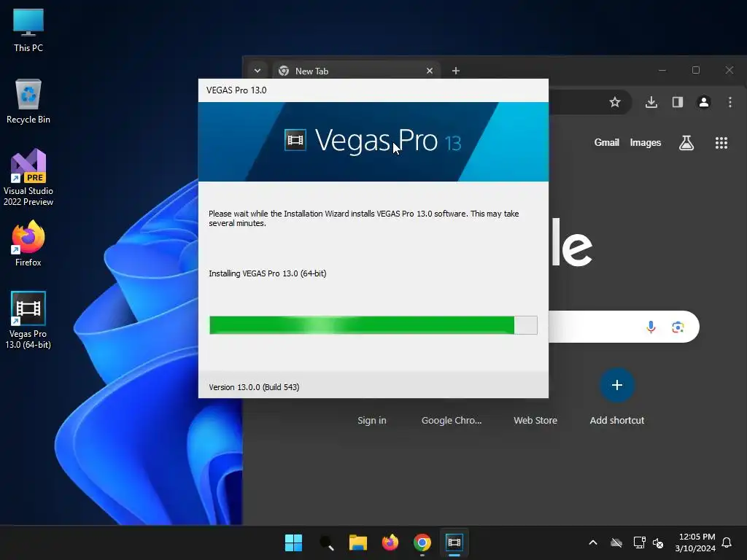
Task: Open File Explorer from taskbar
Action: tap(357, 542)
